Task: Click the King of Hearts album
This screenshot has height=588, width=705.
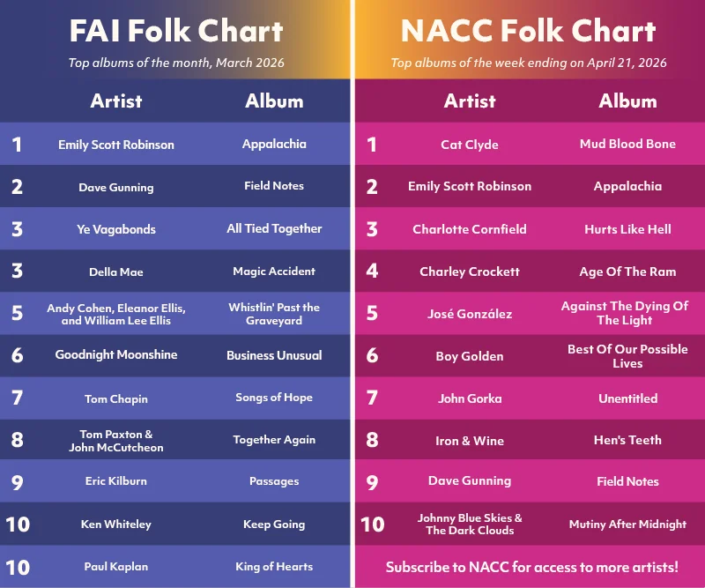Action: click(274, 567)
